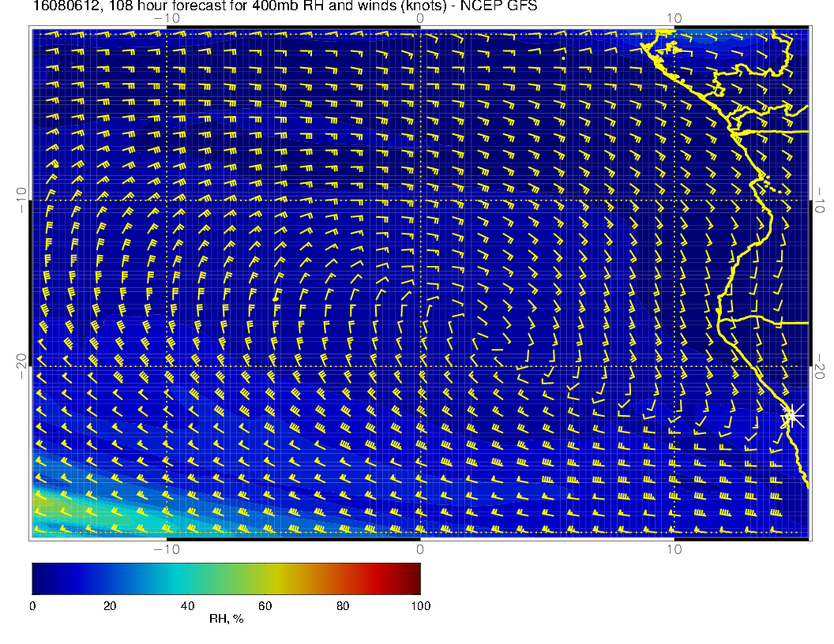Click the colorbar tick label 0
Image resolution: width=834 pixels, height=644 pixels.
(x=32, y=606)
